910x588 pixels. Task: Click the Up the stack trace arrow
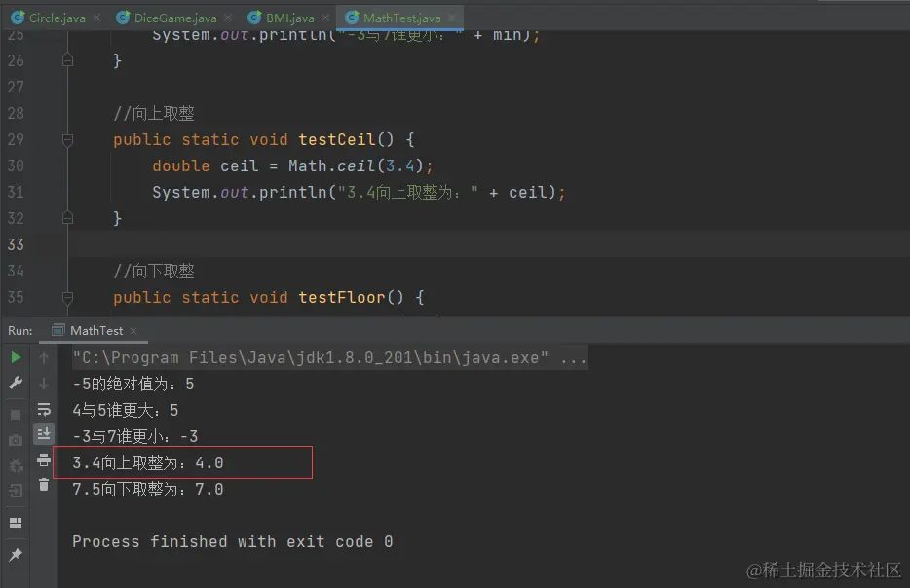(44, 358)
